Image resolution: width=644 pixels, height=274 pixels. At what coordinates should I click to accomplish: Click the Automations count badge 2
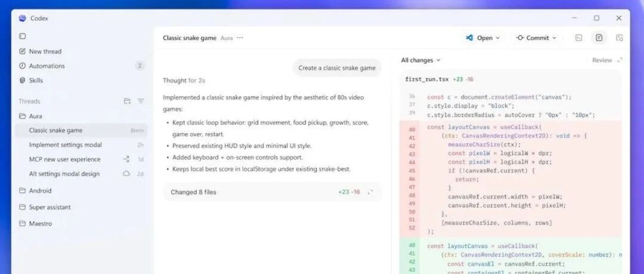point(140,66)
